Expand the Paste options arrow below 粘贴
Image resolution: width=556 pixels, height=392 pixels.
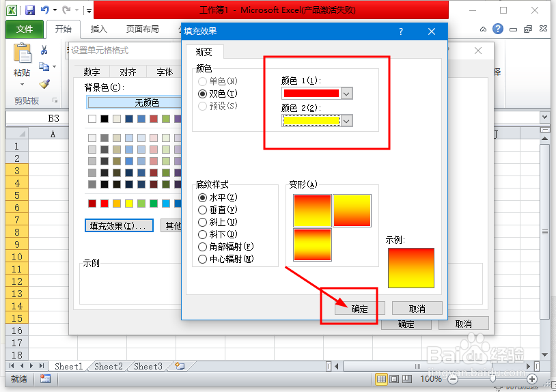click(x=22, y=85)
